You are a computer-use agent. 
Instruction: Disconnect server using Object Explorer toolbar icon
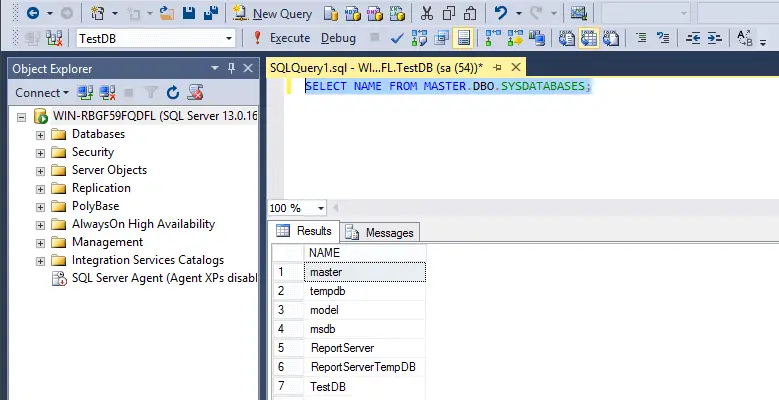pyautogui.click(x=107, y=92)
